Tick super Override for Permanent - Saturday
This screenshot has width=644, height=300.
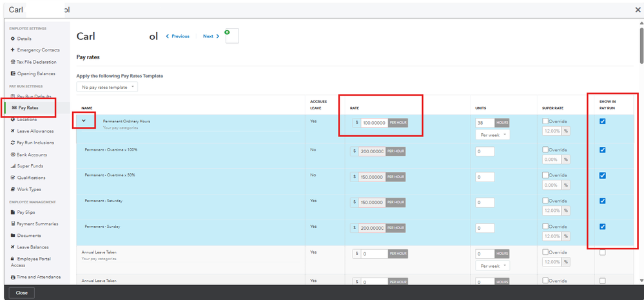545,201
